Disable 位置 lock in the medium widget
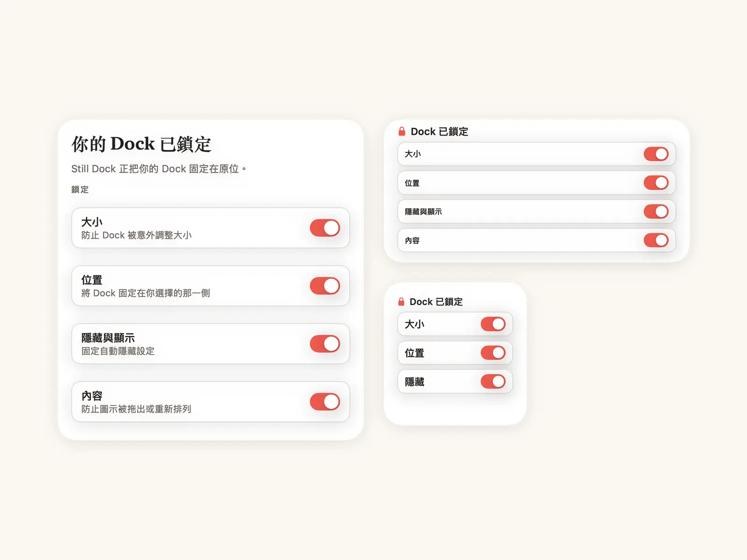Viewport: 747px width, 560px height. [x=656, y=183]
